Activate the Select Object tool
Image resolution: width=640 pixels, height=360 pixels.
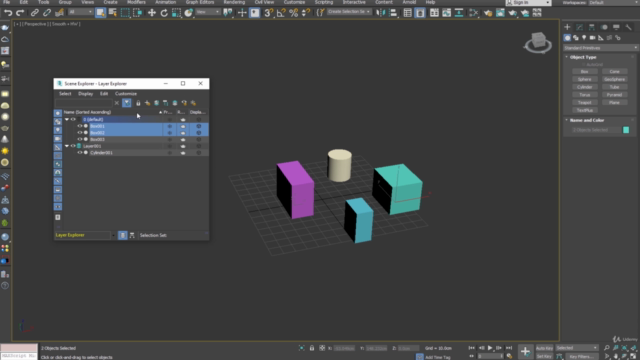pyautogui.click(x=100, y=13)
